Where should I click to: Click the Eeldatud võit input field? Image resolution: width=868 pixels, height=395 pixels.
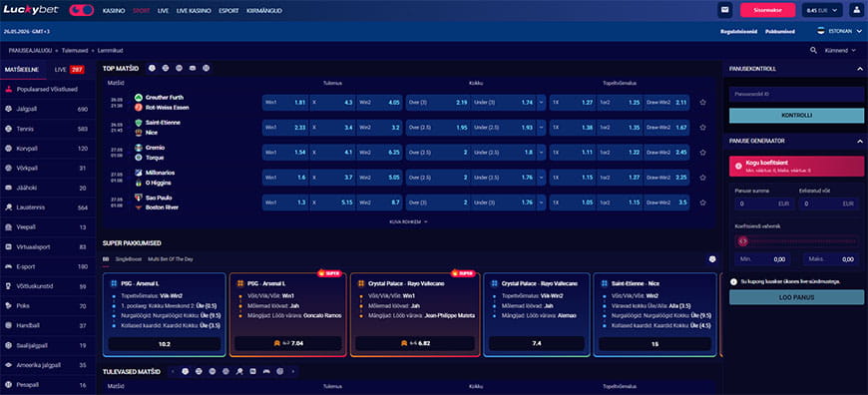tap(829, 203)
